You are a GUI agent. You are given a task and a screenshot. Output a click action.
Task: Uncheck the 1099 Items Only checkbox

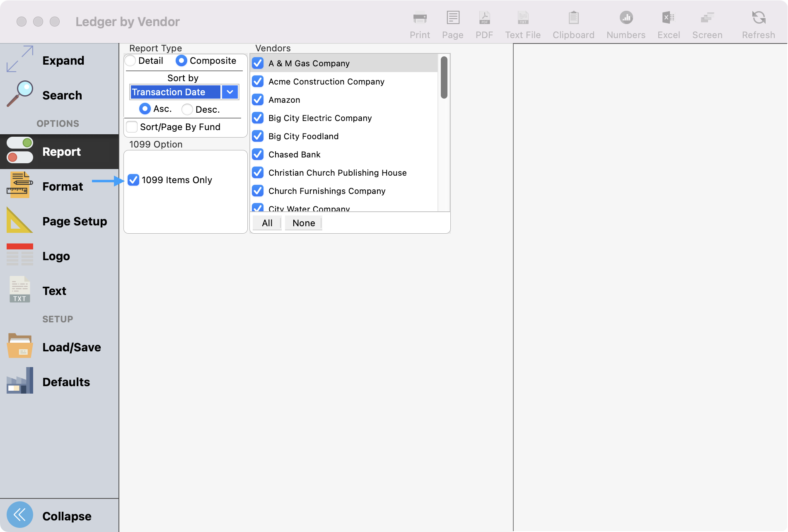click(133, 180)
